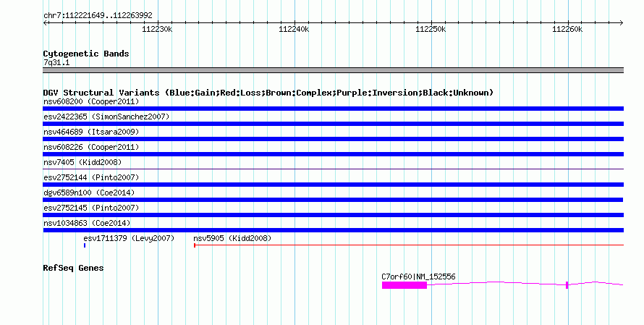The width and height of the screenshot is (644, 325).
Task: Click the blue bar under nsv608200
Action: 333,109
